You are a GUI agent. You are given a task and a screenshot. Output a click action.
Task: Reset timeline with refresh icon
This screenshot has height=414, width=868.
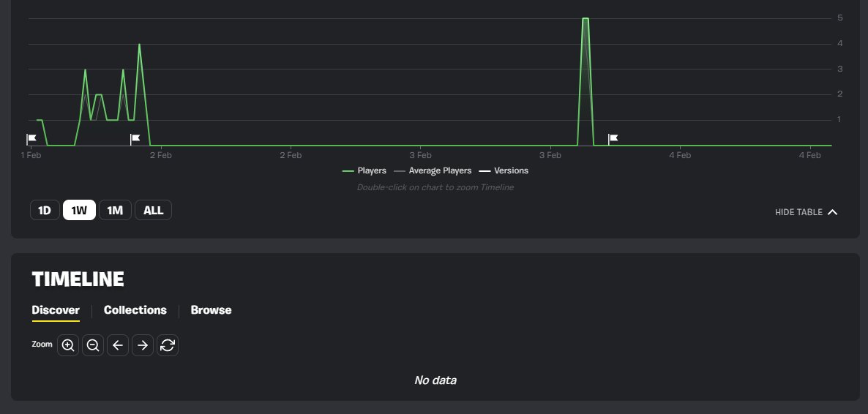[x=168, y=345]
